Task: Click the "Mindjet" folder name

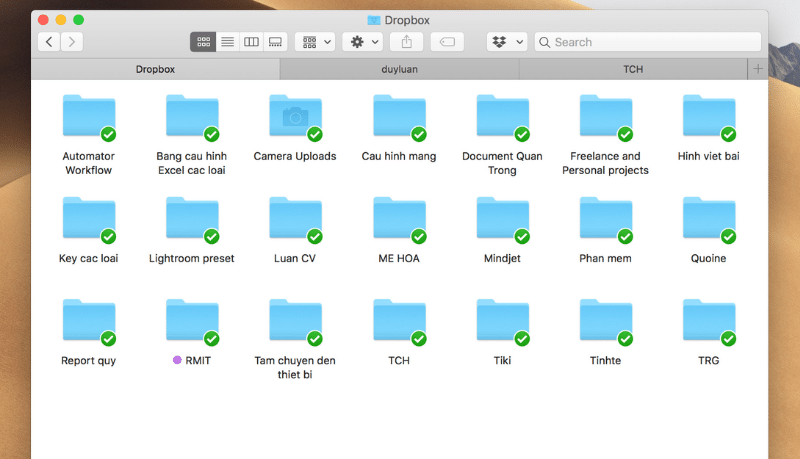Action: (x=503, y=259)
